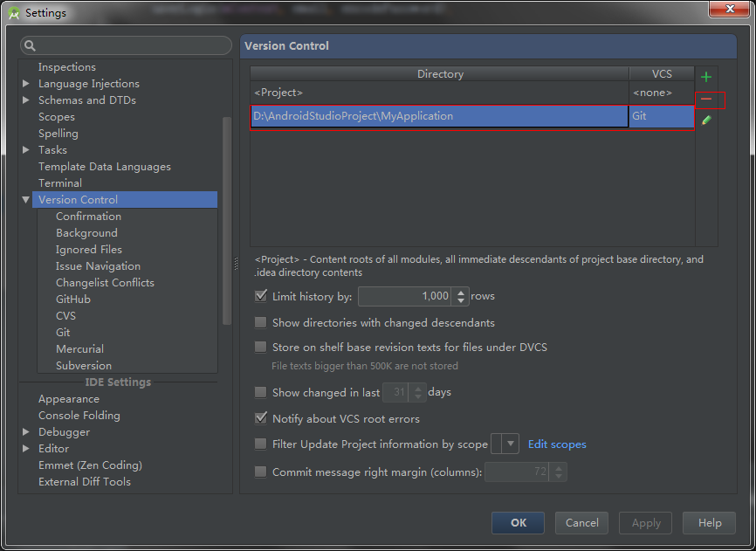Enable Show directories with changed descendants
This screenshot has width=756, height=551.
click(260, 322)
